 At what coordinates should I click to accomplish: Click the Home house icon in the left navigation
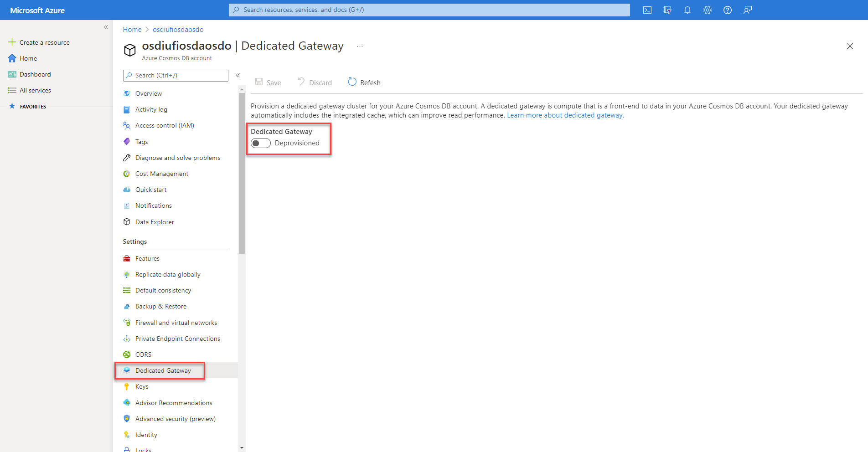tap(12, 58)
